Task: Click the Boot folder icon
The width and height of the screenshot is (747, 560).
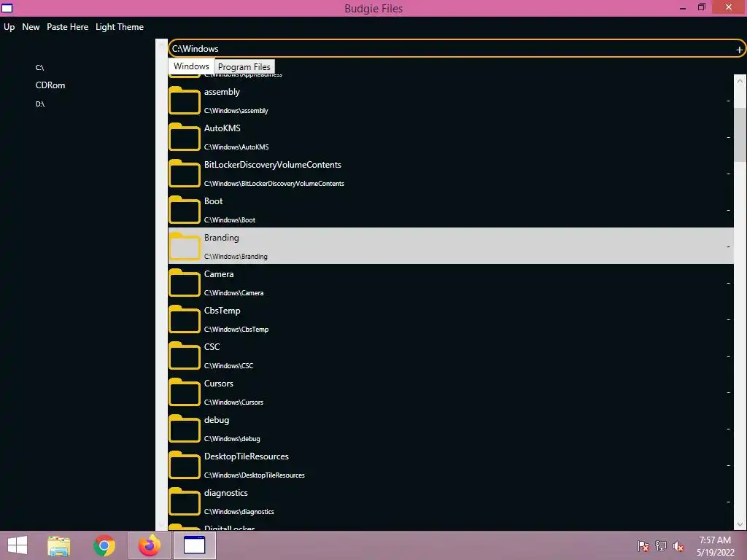Action: click(x=185, y=210)
